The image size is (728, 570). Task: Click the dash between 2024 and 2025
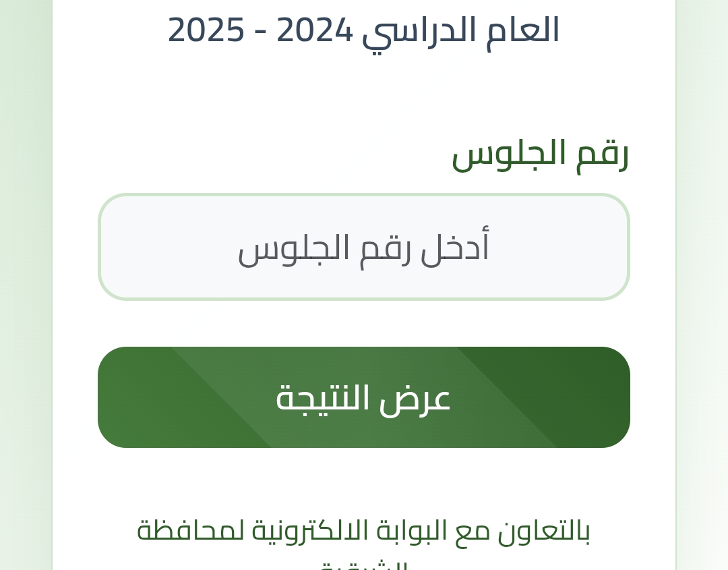click(x=261, y=32)
